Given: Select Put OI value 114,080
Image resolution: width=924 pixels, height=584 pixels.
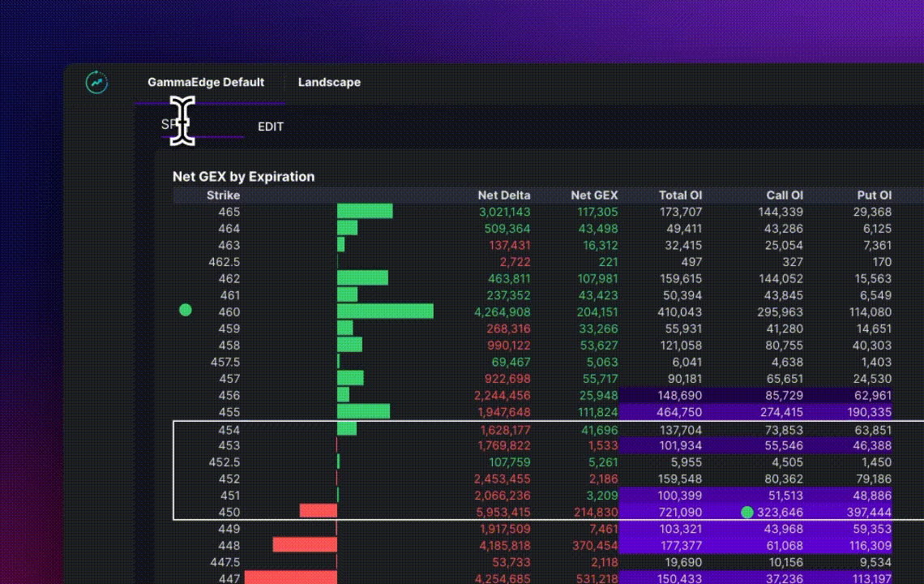Looking at the screenshot, I should tap(871, 312).
